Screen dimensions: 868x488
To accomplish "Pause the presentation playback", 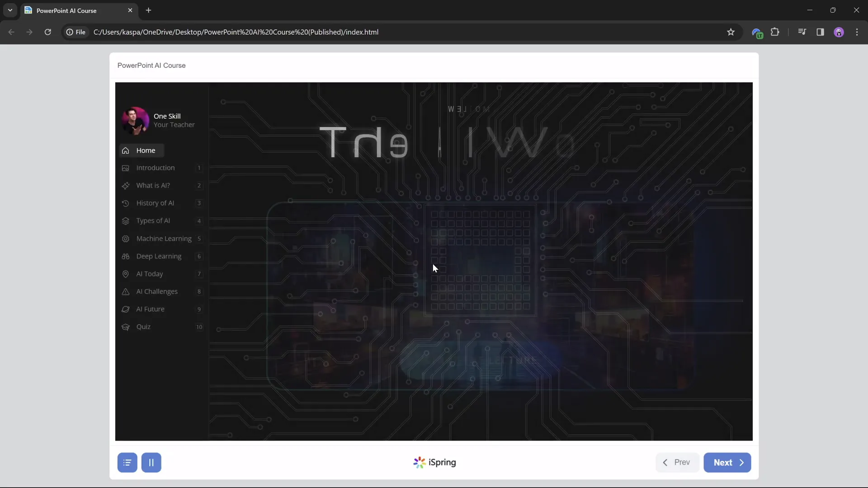I will [151, 463].
